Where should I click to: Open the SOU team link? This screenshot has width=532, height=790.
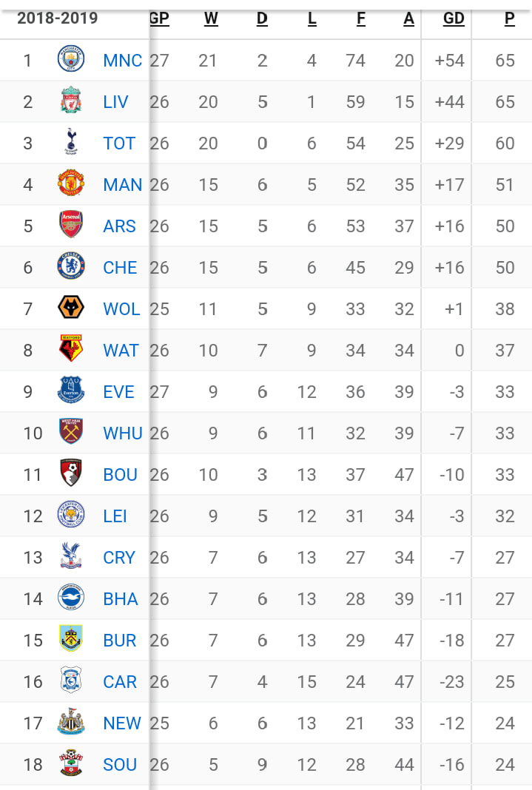(120, 764)
